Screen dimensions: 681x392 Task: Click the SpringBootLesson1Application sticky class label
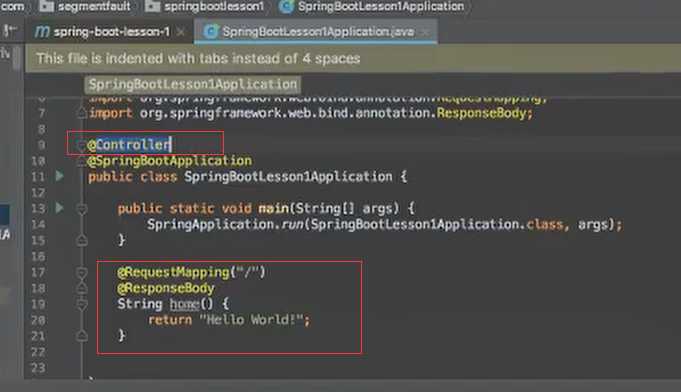tap(193, 84)
